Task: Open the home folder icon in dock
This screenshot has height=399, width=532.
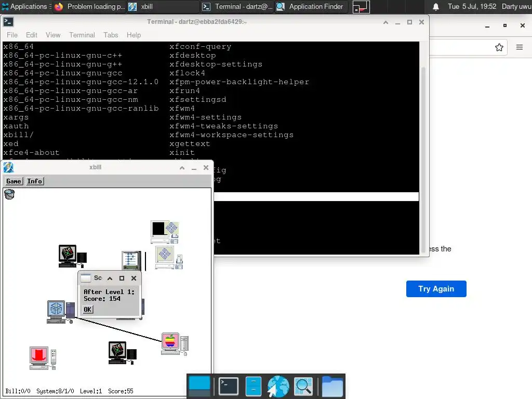Action: [x=332, y=386]
